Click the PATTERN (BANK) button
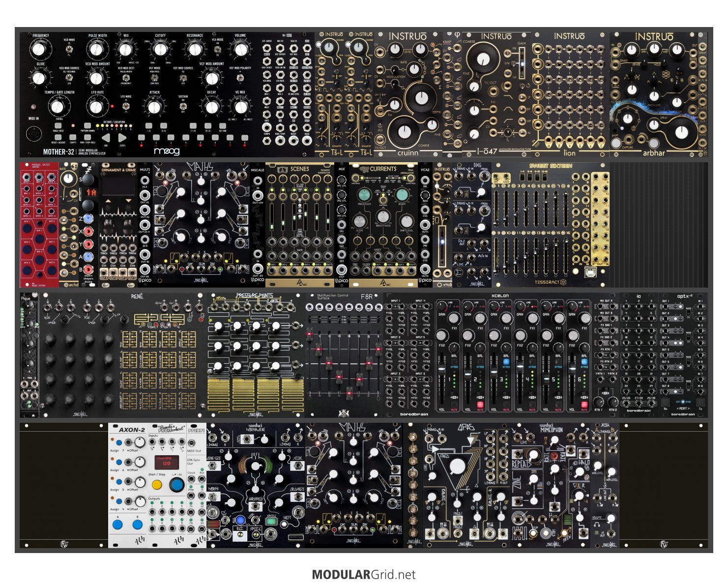The height and width of the screenshot is (585, 728). 87,126
